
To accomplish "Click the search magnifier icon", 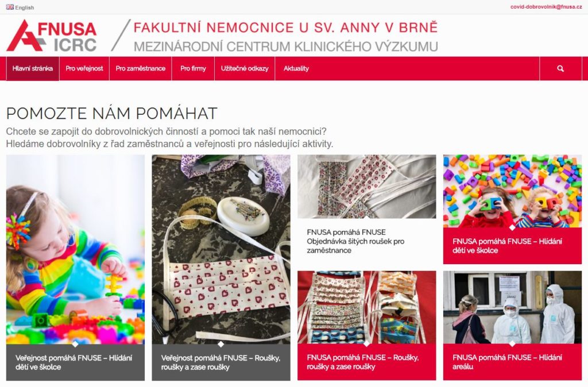I will pos(560,69).
